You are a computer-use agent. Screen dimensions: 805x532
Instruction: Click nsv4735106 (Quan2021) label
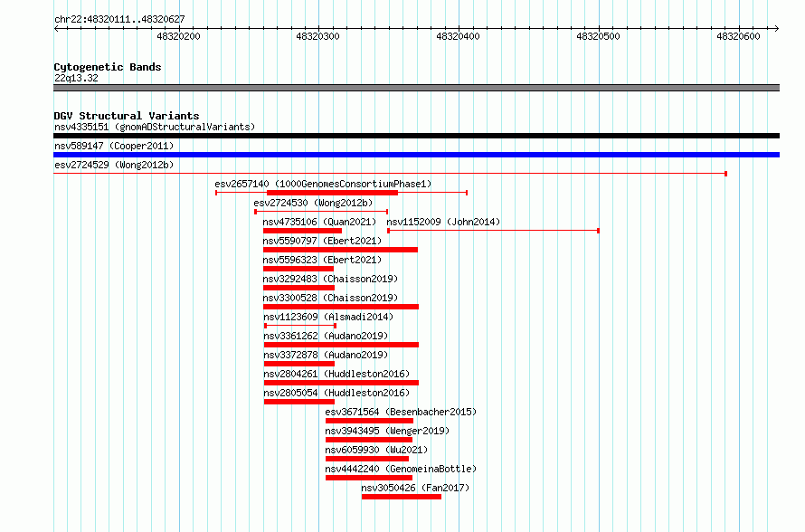(319, 222)
